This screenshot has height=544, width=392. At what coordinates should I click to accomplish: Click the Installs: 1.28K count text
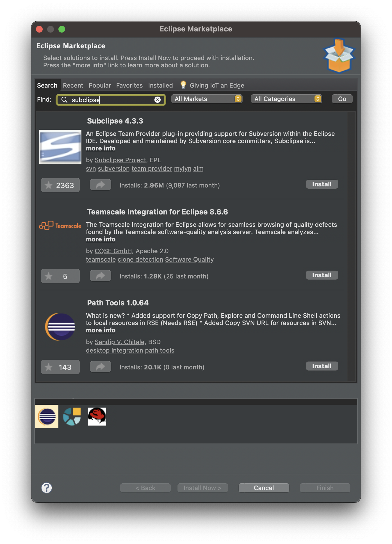pyautogui.click(x=164, y=276)
